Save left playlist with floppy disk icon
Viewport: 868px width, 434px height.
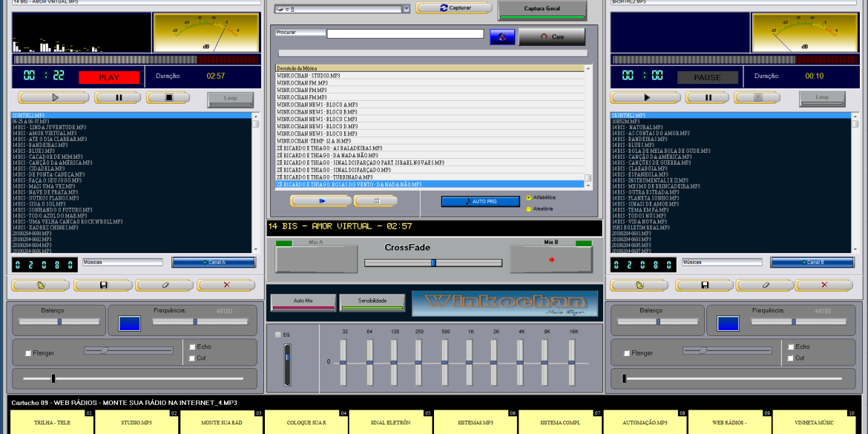102,285
